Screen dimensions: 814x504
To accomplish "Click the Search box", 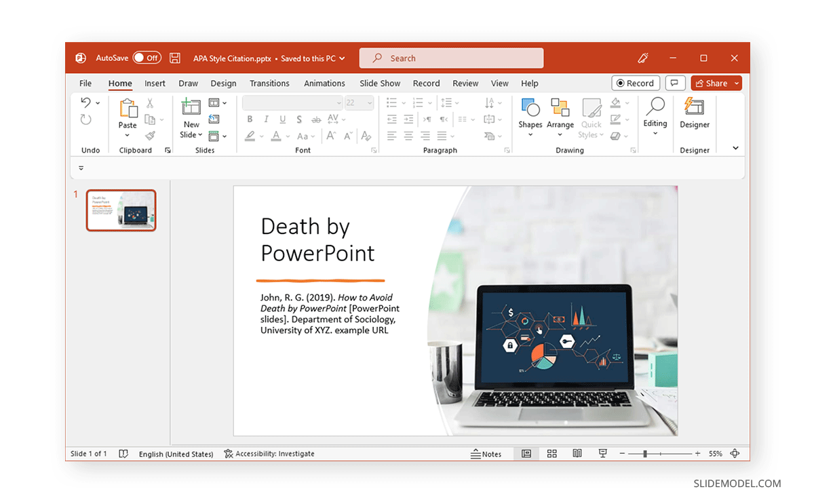I will [451, 58].
